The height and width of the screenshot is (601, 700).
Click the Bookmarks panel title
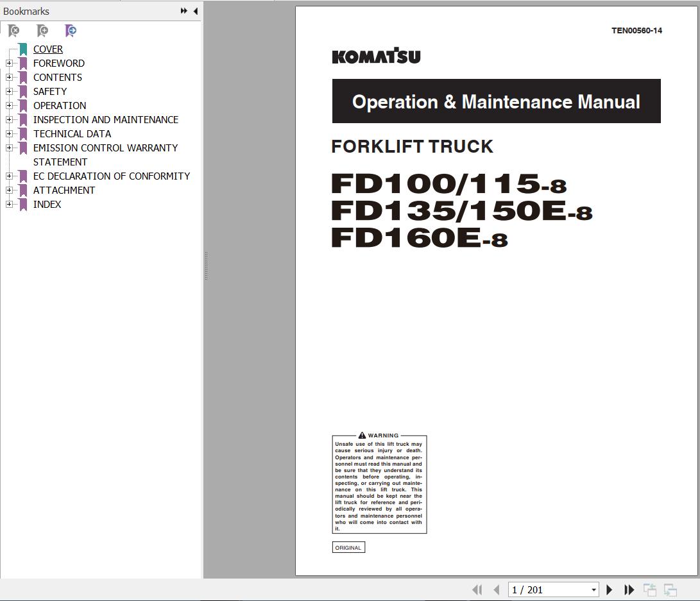(x=26, y=11)
